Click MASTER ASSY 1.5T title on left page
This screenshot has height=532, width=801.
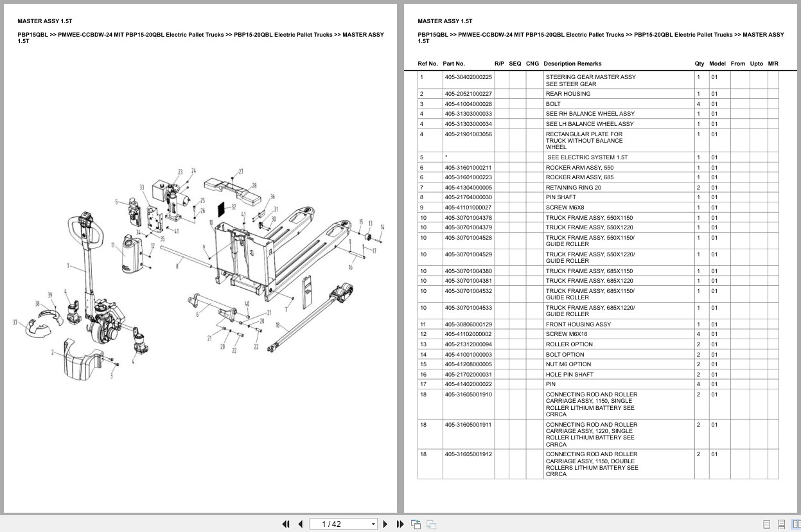point(45,21)
